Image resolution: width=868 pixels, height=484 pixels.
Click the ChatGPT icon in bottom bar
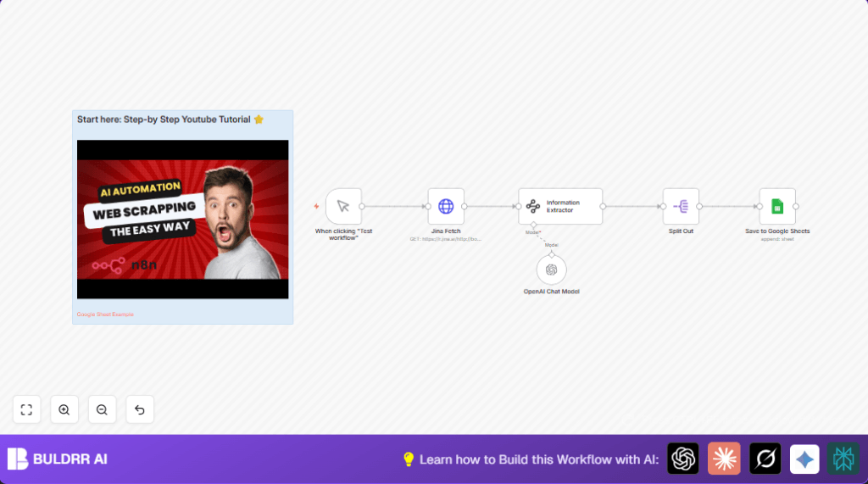pyautogui.click(x=683, y=459)
